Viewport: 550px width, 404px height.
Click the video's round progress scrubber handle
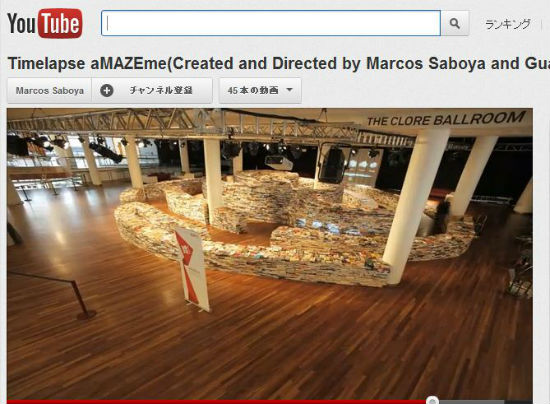(432, 400)
